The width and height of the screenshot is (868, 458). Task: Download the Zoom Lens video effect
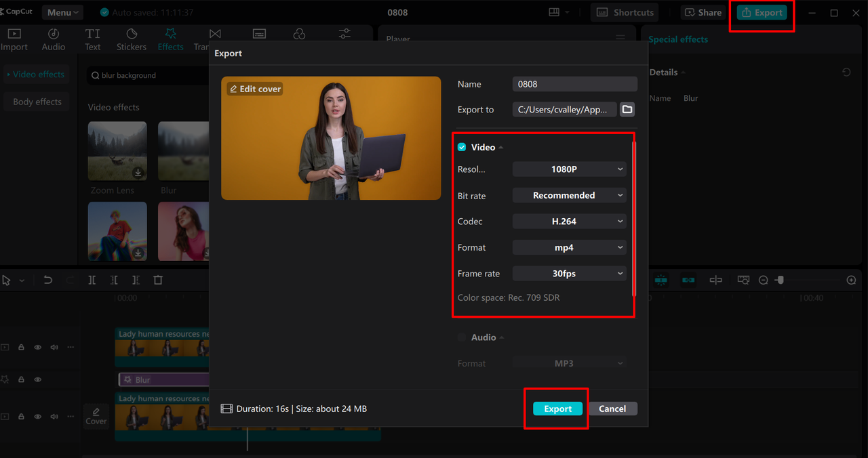pyautogui.click(x=138, y=173)
